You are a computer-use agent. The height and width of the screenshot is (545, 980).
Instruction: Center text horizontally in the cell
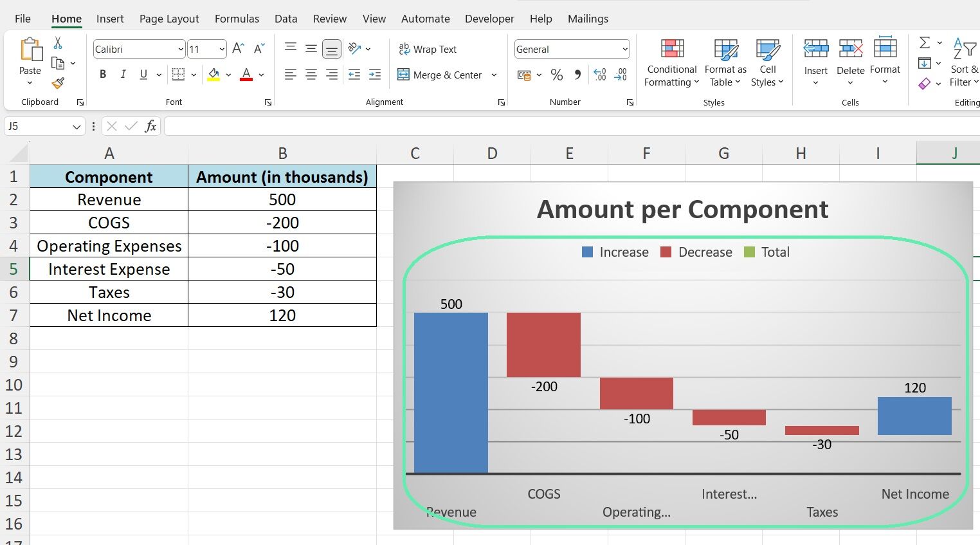tap(311, 75)
